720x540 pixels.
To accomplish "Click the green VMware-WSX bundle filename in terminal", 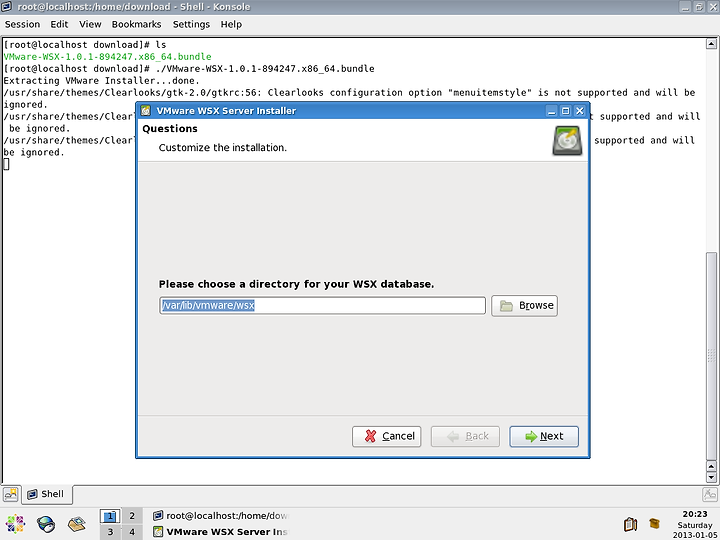I will [107, 57].
